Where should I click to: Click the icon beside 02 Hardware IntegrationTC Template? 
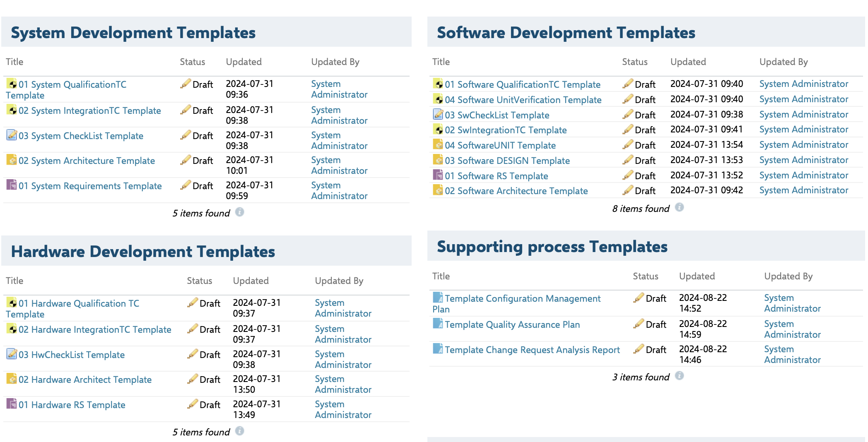[x=12, y=329]
